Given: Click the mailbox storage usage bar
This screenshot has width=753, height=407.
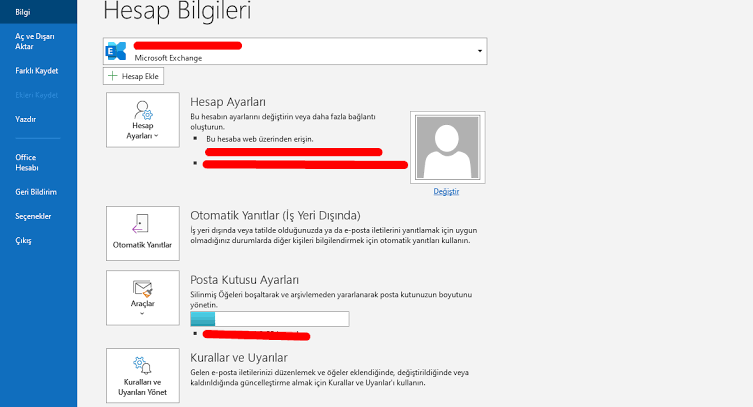Looking at the screenshot, I should coord(269,319).
